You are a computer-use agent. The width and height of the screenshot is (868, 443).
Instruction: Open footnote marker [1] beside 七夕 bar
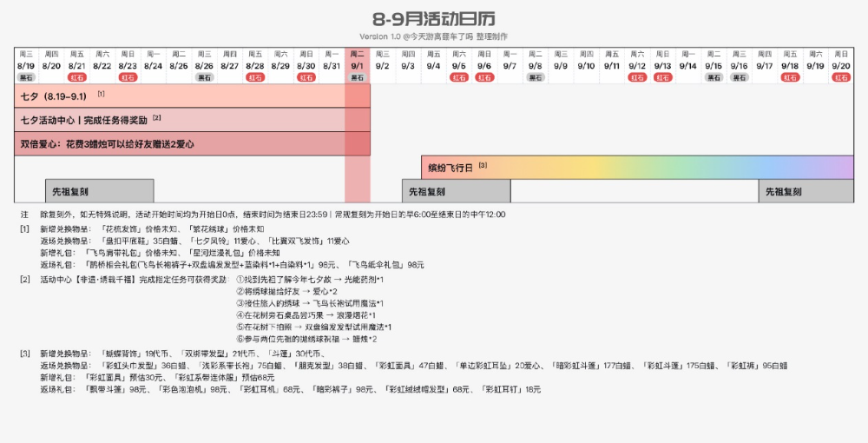(x=102, y=94)
